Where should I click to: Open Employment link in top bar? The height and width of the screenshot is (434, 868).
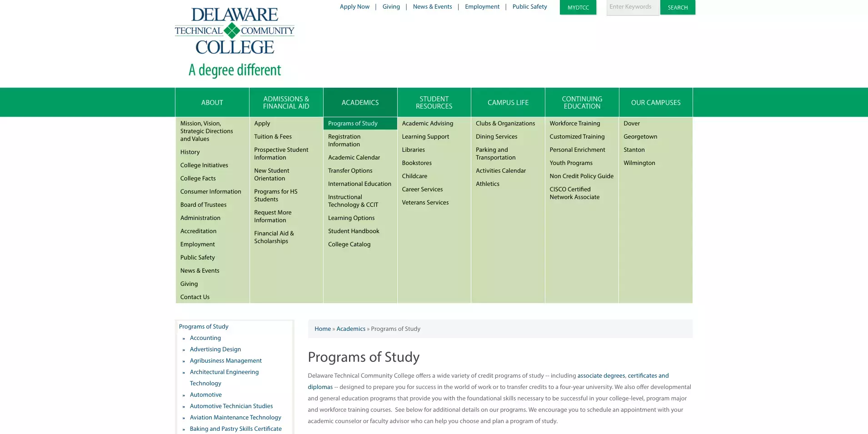tap(482, 7)
